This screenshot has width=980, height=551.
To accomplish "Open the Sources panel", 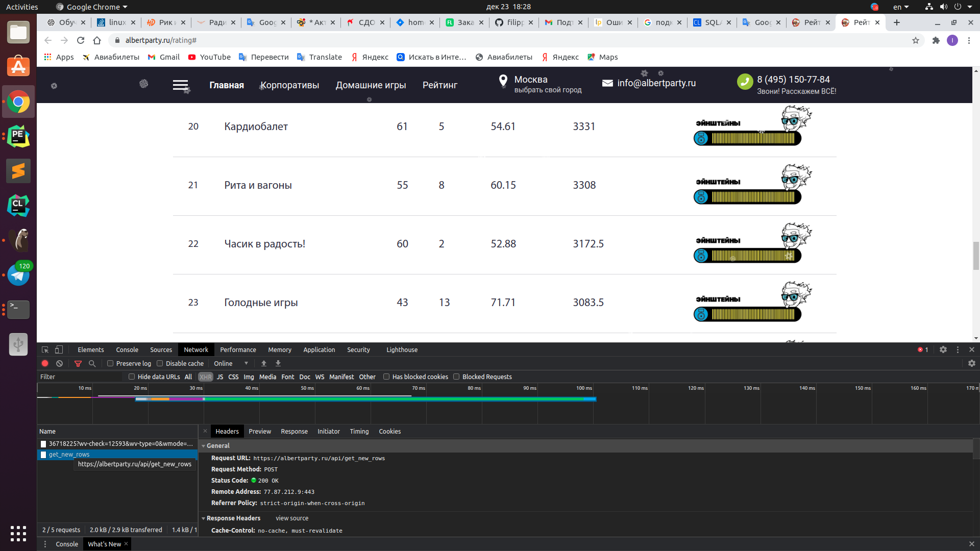I will click(161, 349).
